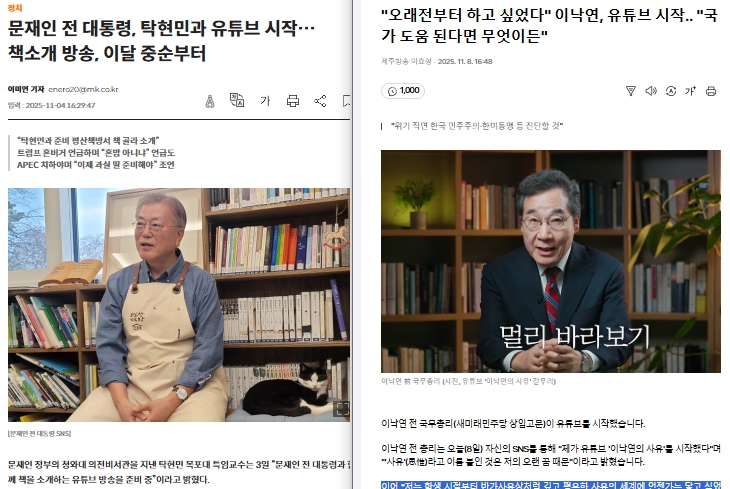Click the 제주방송 이효형 byline
Screen dimensions: 730x489
coord(406,61)
